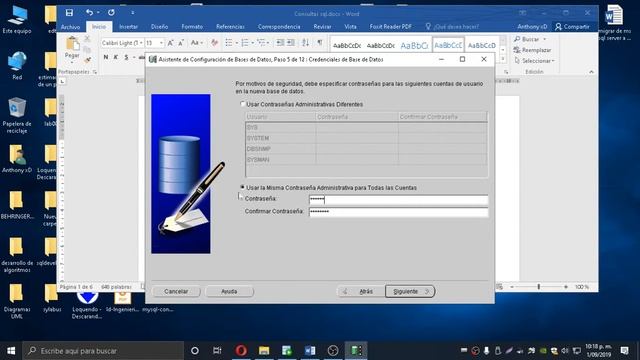The height and width of the screenshot is (360, 640).
Task: Open Opera browser from the taskbar
Action: pyautogui.click(x=241, y=350)
